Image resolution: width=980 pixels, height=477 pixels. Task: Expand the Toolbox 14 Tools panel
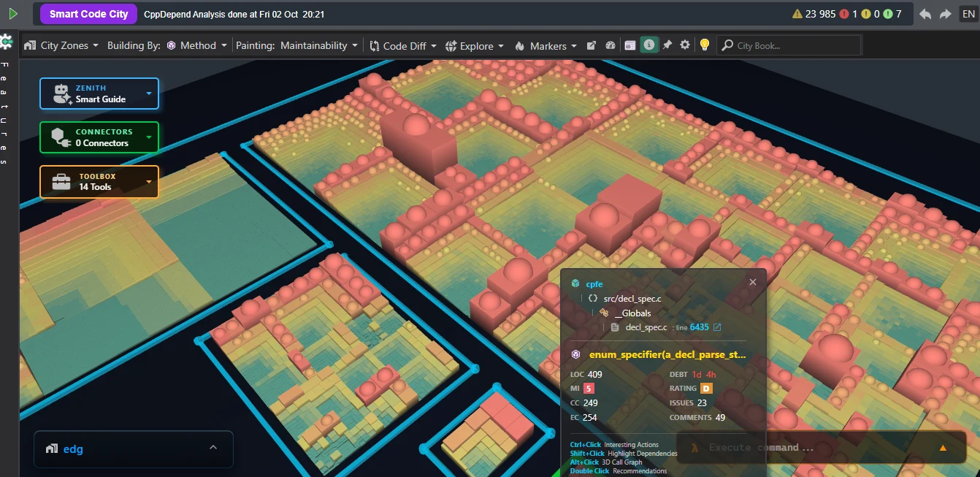[x=99, y=182]
